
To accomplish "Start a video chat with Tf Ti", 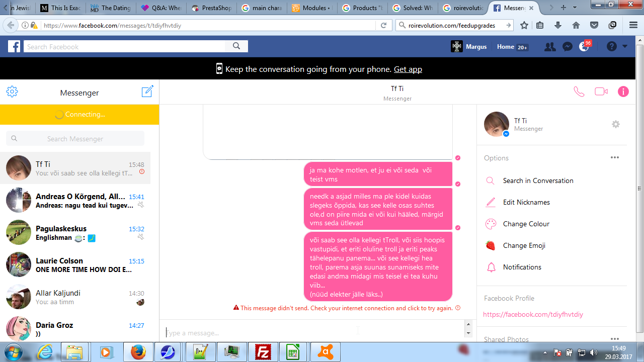I will click(x=601, y=92).
